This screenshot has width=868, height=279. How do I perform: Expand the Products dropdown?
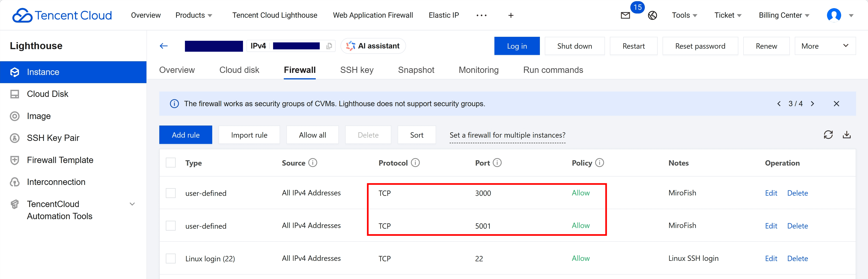pyautogui.click(x=194, y=15)
